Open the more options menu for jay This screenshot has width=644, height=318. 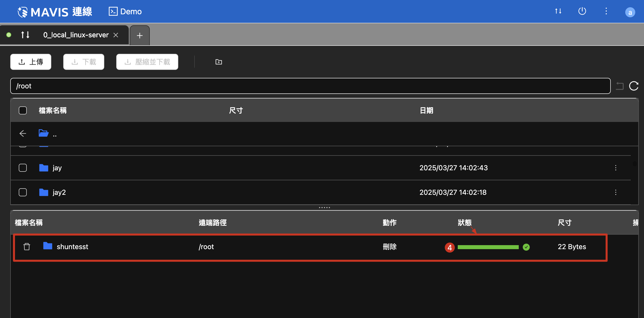click(615, 168)
